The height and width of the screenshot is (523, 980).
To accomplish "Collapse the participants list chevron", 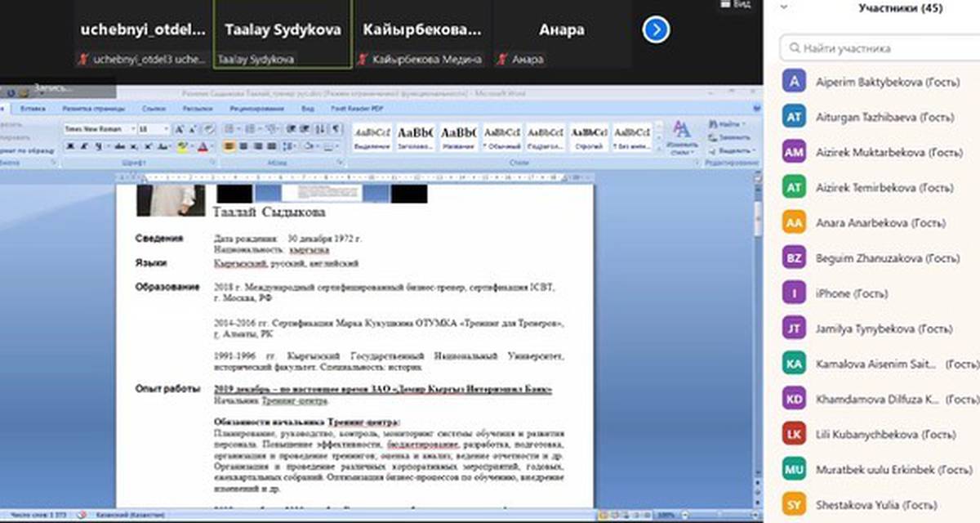I will [x=783, y=7].
